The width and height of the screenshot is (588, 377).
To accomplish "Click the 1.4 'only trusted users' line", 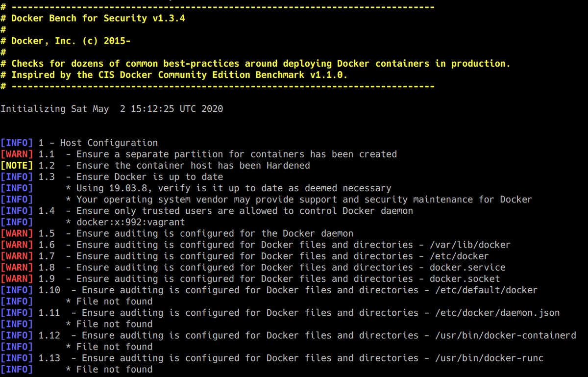I will tap(207, 211).
